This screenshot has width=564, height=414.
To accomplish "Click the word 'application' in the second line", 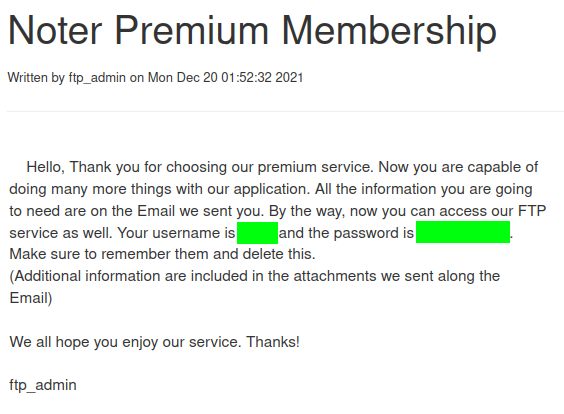I will click(272, 189).
